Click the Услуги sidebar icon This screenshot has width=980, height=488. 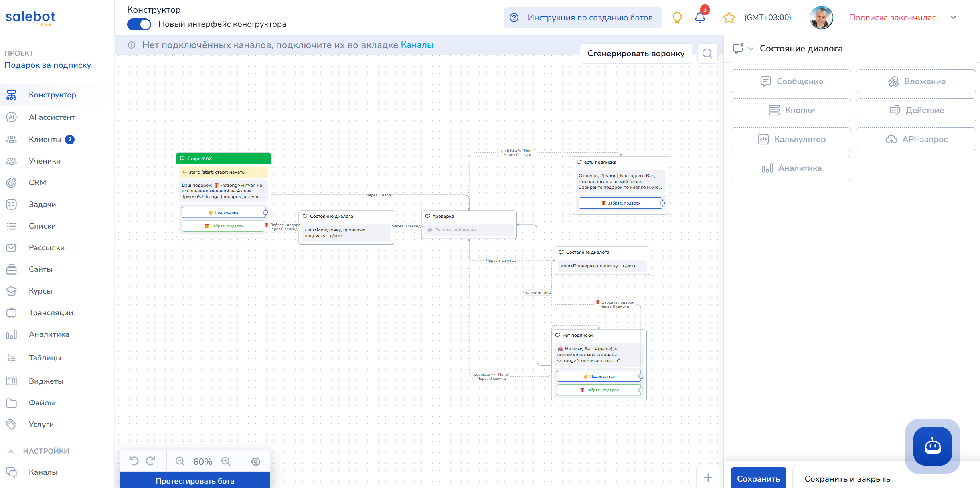(x=11, y=424)
